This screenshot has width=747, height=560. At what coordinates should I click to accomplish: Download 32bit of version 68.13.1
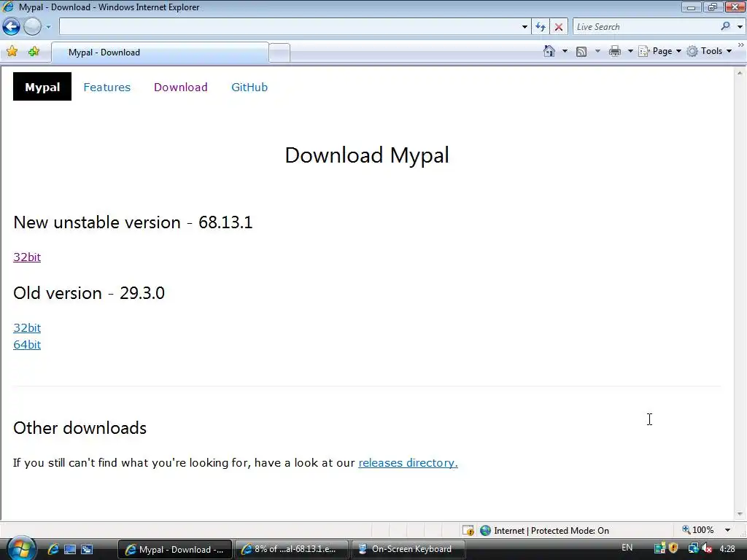click(x=27, y=257)
